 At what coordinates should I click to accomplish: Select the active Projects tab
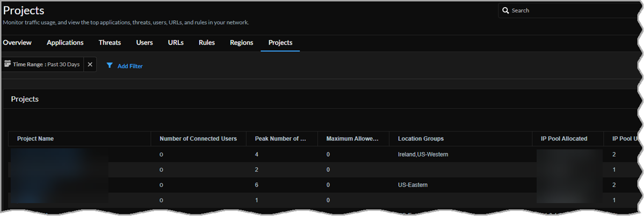click(280, 42)
